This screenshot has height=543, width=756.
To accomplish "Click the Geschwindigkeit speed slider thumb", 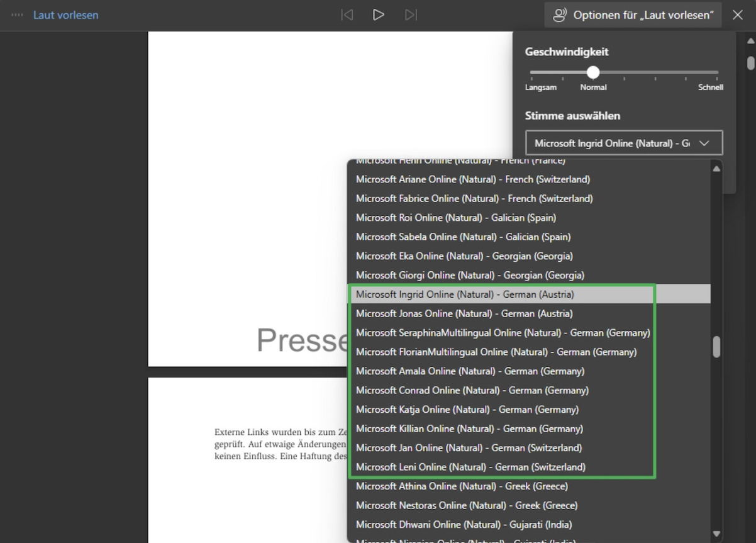I will click(x=593, y=72).
